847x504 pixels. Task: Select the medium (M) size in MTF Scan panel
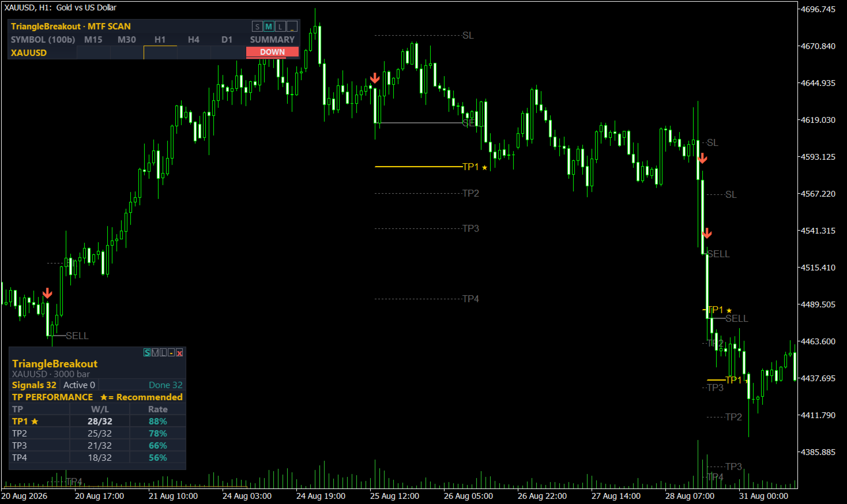tap(269, 27)
